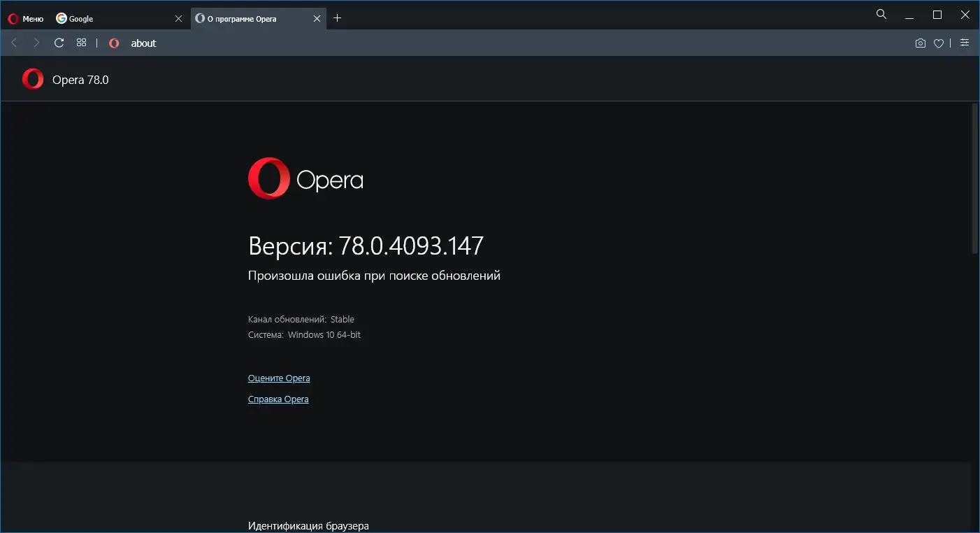Open the tab tiles view icon

tap(81, 43)
